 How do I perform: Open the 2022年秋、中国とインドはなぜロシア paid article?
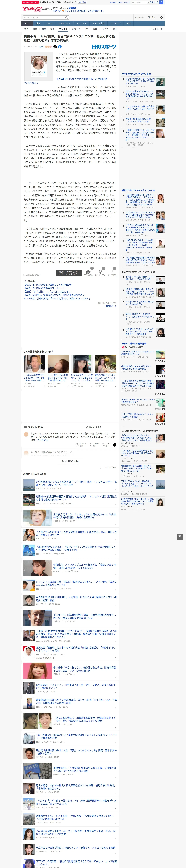pyautogui.click(x=138, y=353)
